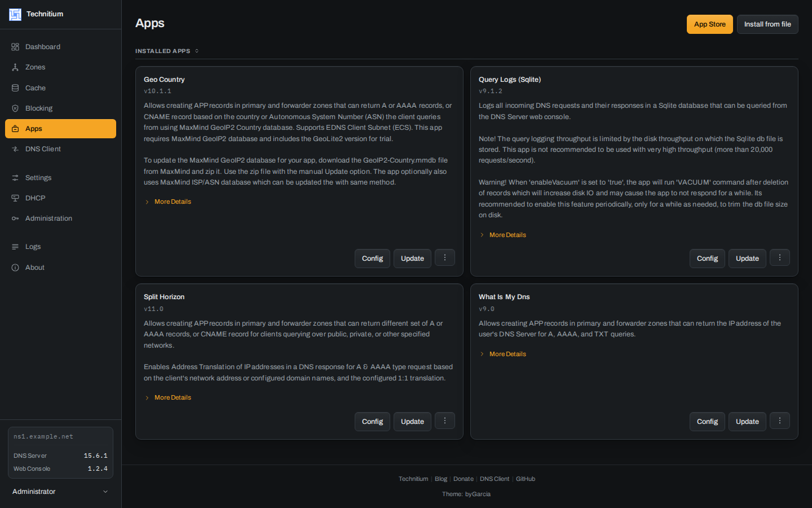The width and height of the screenshot is (812, 508).
Task: Open the Administrator user menu dropdown
Action: coord(60,492)
